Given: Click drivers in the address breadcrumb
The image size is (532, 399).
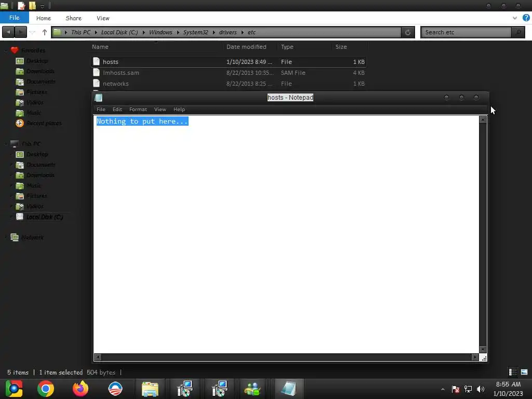Looking at the screenshot, I should tap(228, 32).
